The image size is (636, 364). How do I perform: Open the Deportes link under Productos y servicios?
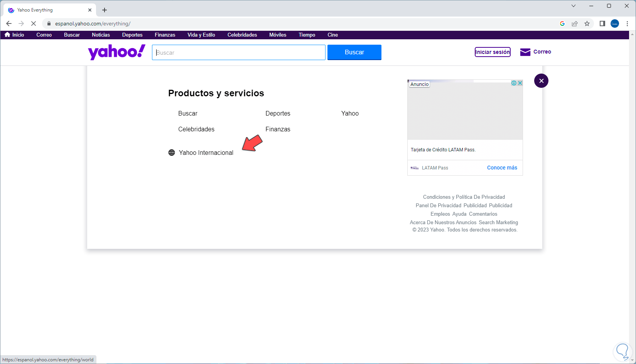click(278, 113)
